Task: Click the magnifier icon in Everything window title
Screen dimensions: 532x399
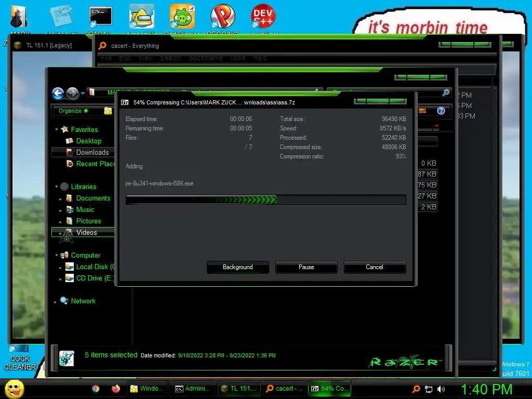Action: pos(102,46)
